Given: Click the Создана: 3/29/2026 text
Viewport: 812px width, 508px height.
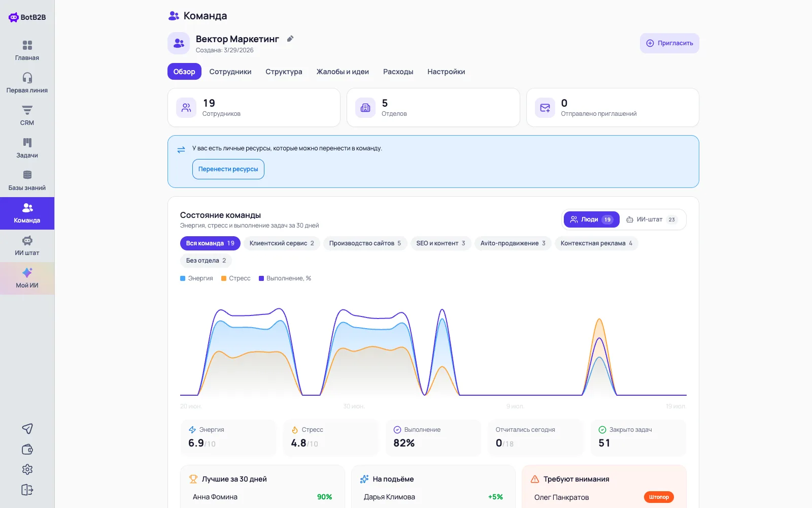Looking at the screenshot, I should (225, 50).
